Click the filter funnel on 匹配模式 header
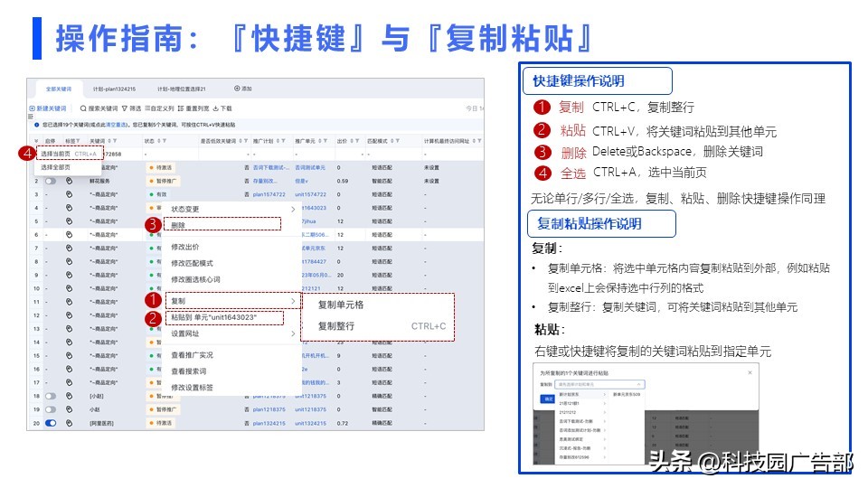This screenshot has height=488, width=868. pyautogui.click(x=398, y=141)
